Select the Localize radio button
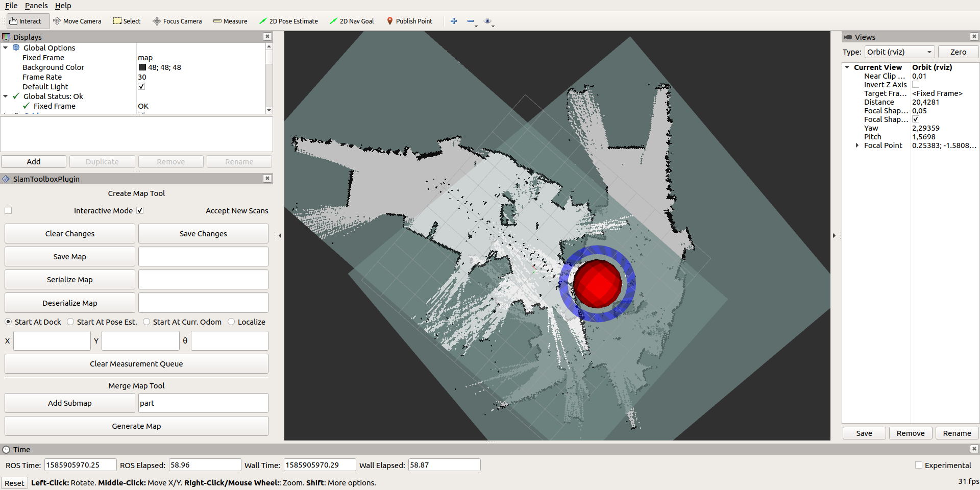The height and width of the screenshot is (490, 980). pyautogui.click(x=231, y=322)
